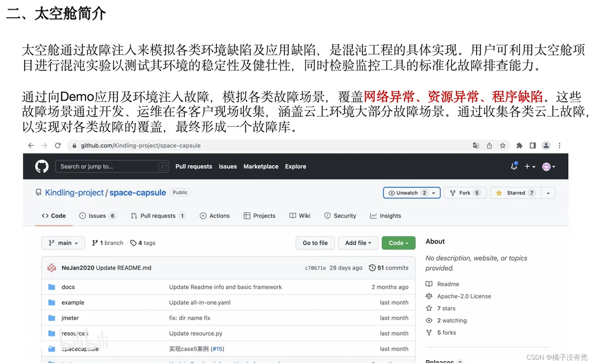View the 7 stars link

click(x=441, y=308)
